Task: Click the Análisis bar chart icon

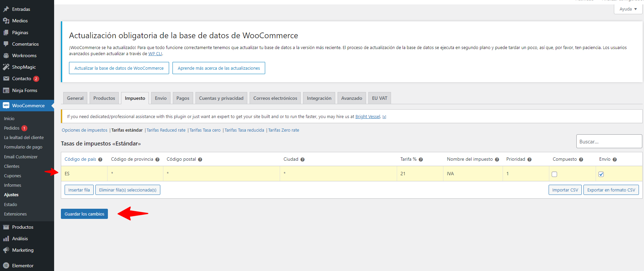Action: pyautogui.click(x=6, y=239)
